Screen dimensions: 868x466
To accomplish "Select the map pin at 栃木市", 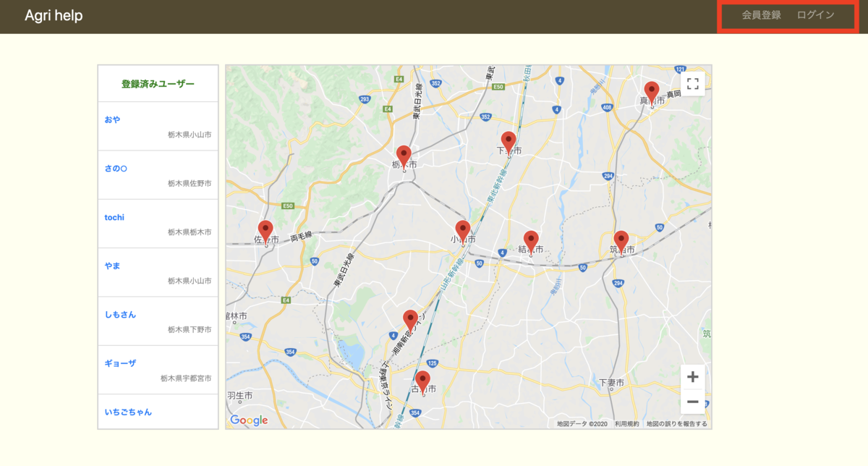I will [404, 157].
